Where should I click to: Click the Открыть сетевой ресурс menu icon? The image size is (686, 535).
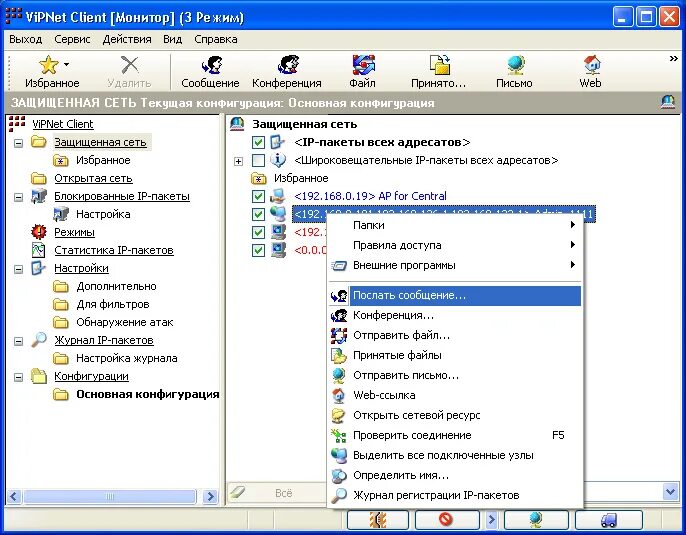[339, 415]
